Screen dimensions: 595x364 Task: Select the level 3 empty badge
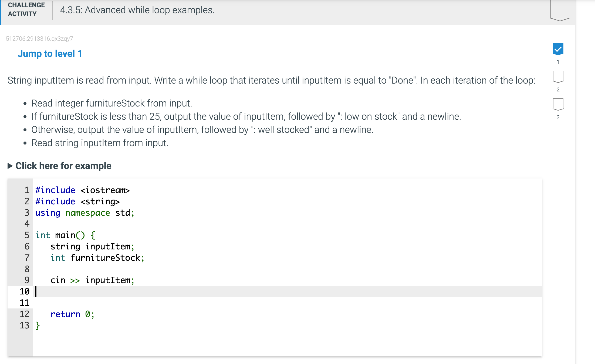[558, 104]
